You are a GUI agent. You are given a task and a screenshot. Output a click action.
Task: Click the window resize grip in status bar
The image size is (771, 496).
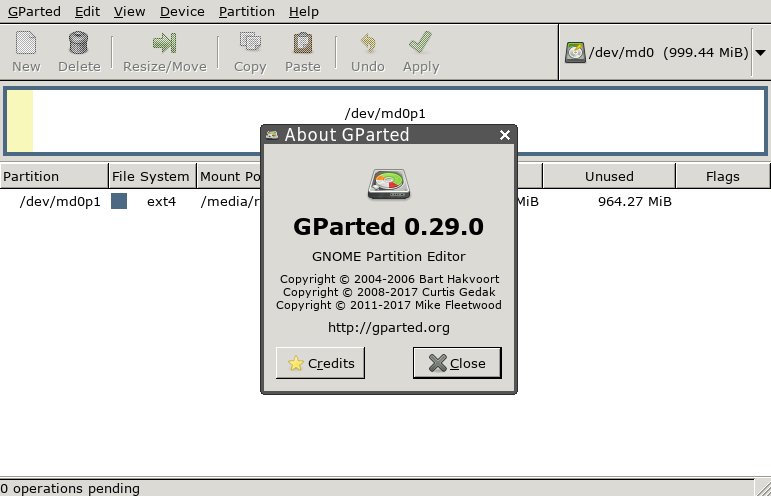[x=763, y=488]
